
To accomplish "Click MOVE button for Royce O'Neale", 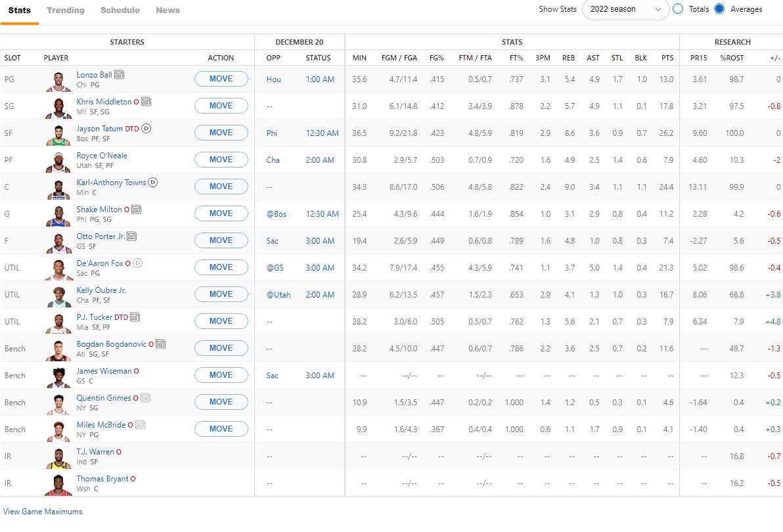I will click(x=221, y=160).
